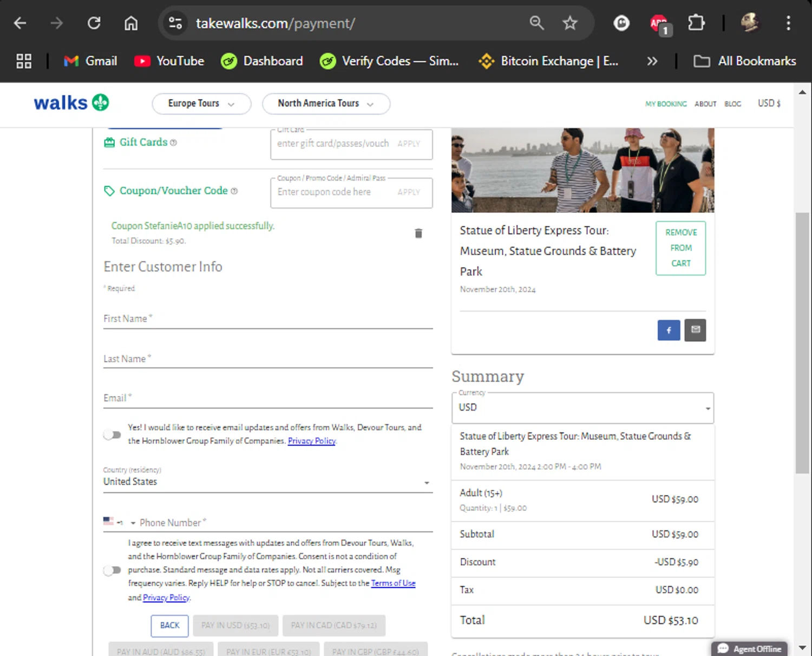Open the Terms of Use link
812x656 pixels.
click(393, 583)
